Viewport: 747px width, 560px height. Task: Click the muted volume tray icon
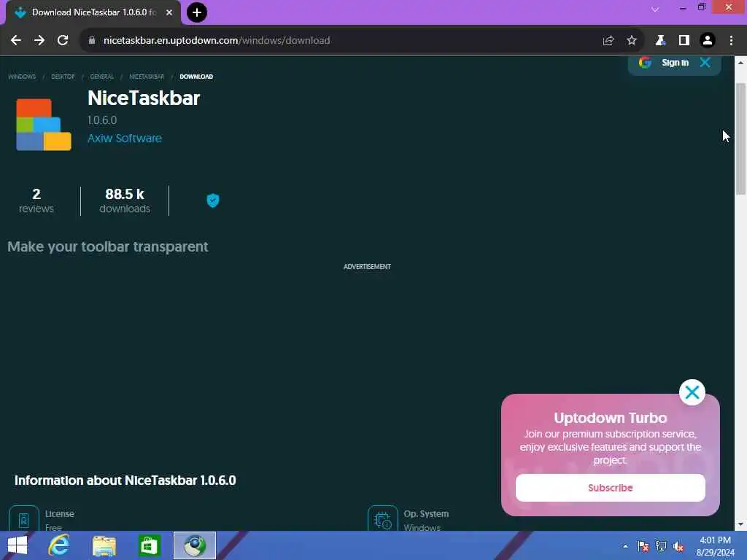678,546
